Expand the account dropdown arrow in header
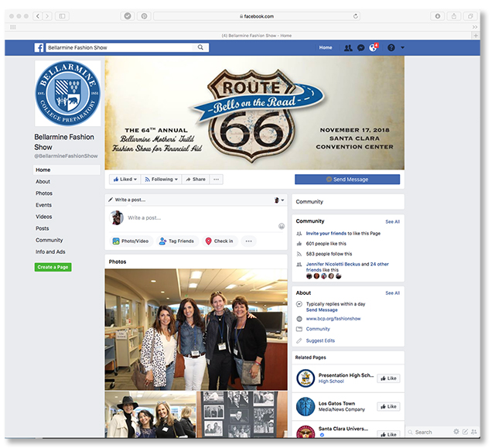The width and height of the screenshot is (495, 448). 402,48
